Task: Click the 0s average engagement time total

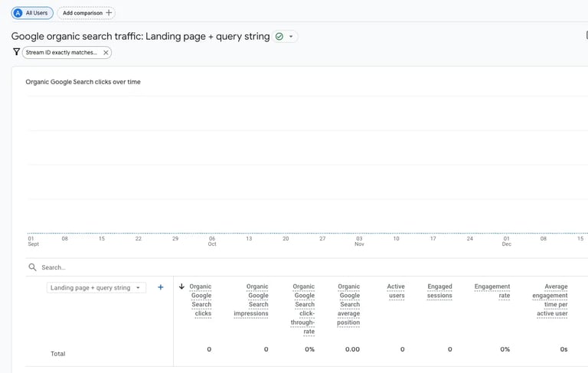Action: [563, 349]
